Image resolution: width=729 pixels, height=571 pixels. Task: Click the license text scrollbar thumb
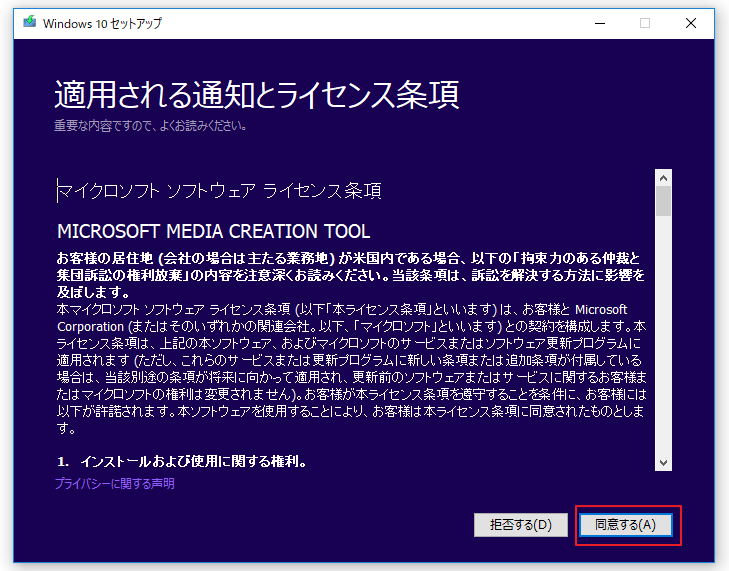pyautogui.click(x=663, y=201)
